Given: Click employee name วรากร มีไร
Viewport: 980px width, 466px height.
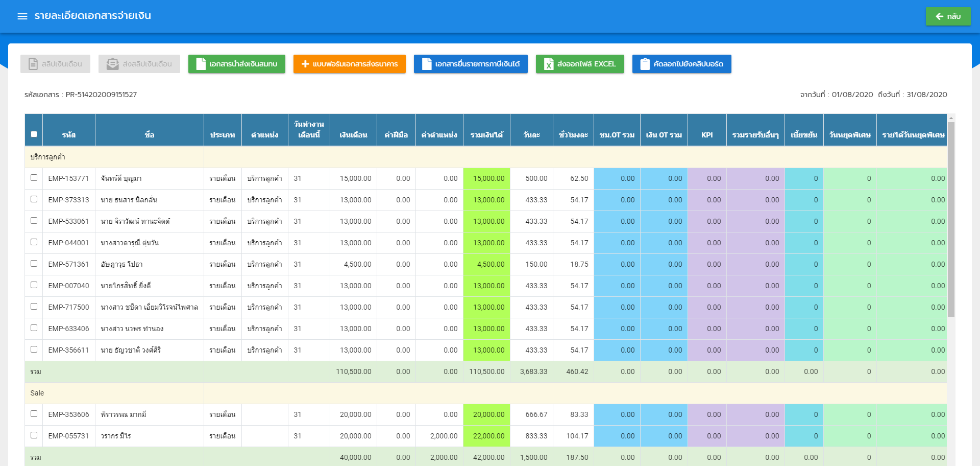Looking at the screenshot, I should [x=116, y=436].
